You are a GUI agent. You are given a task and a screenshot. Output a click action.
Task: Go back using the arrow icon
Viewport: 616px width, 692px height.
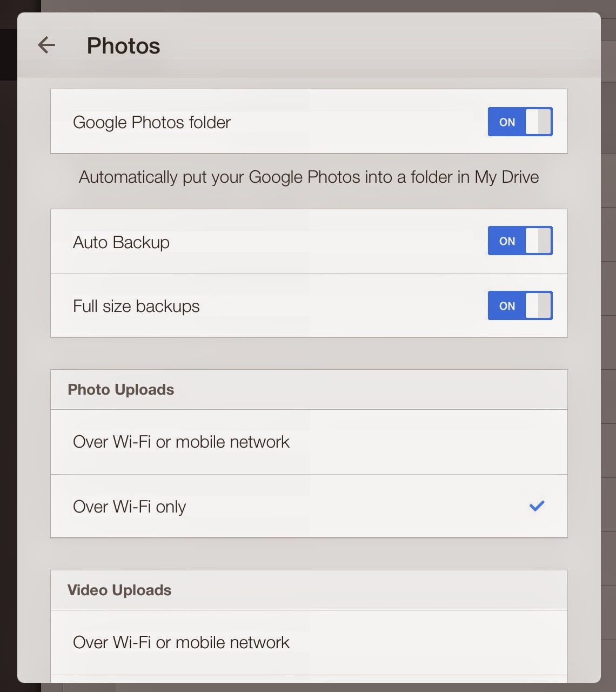[46, 45]
